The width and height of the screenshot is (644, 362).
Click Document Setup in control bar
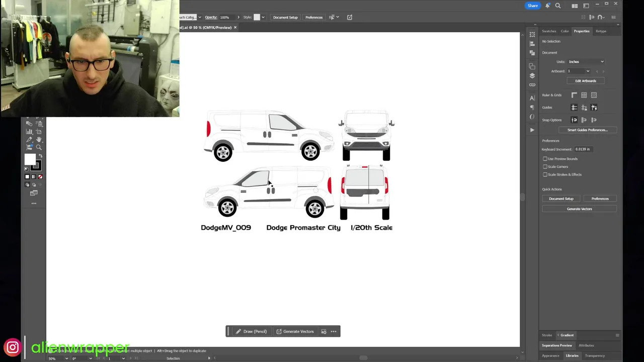[285, 18]
